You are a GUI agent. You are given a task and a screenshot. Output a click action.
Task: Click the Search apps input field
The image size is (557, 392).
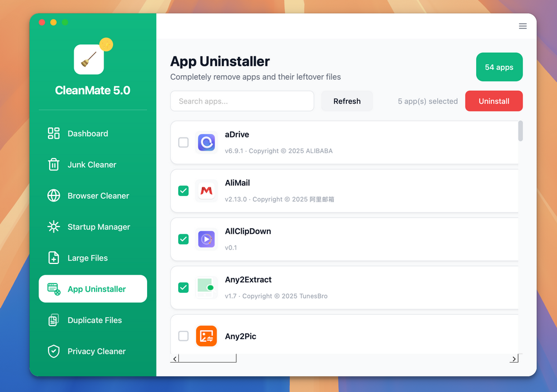[x=242, y=101]
